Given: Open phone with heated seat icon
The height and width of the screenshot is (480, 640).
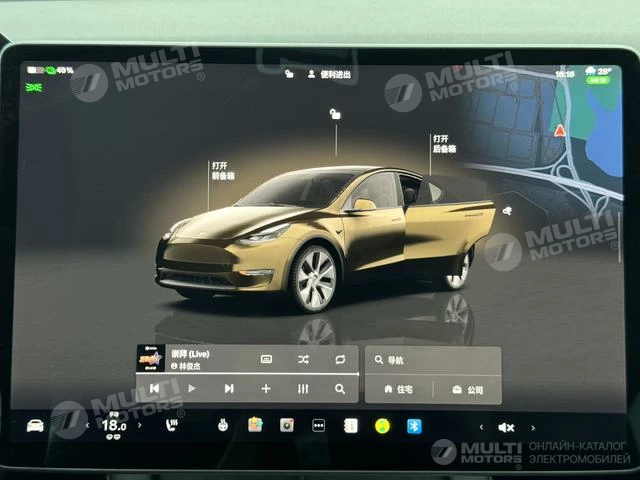Looking at the screenshot, I should (172, 425).
